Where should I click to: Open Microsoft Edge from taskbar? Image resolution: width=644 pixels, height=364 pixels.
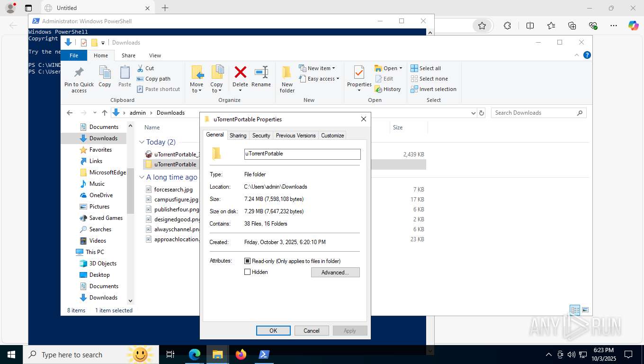coord(195,355)
